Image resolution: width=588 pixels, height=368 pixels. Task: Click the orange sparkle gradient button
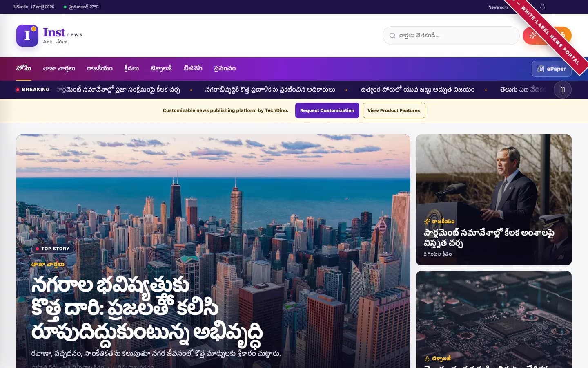pyautogui.click(x=547, y=36)
